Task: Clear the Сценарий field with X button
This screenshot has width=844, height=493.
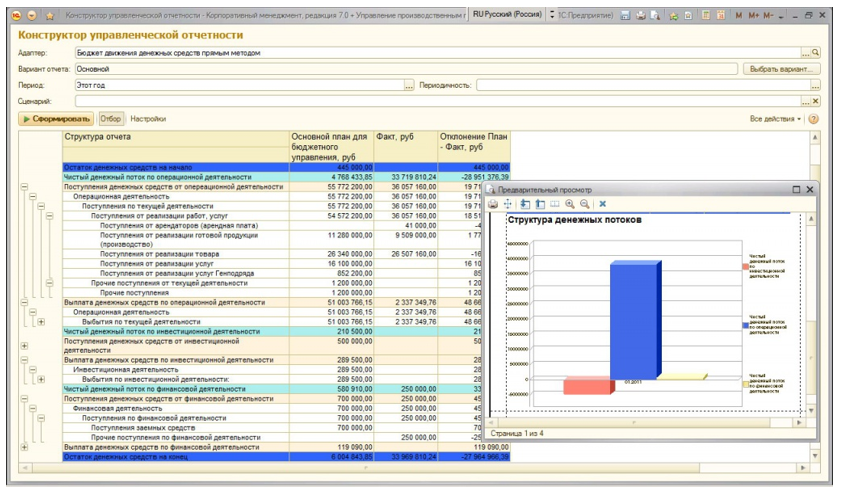Action: click(815, 102)
